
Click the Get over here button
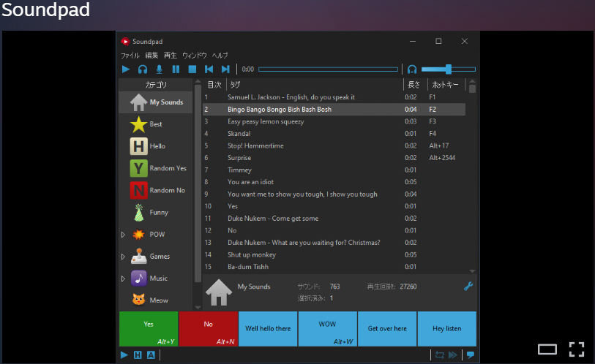[x=387, y=328]
